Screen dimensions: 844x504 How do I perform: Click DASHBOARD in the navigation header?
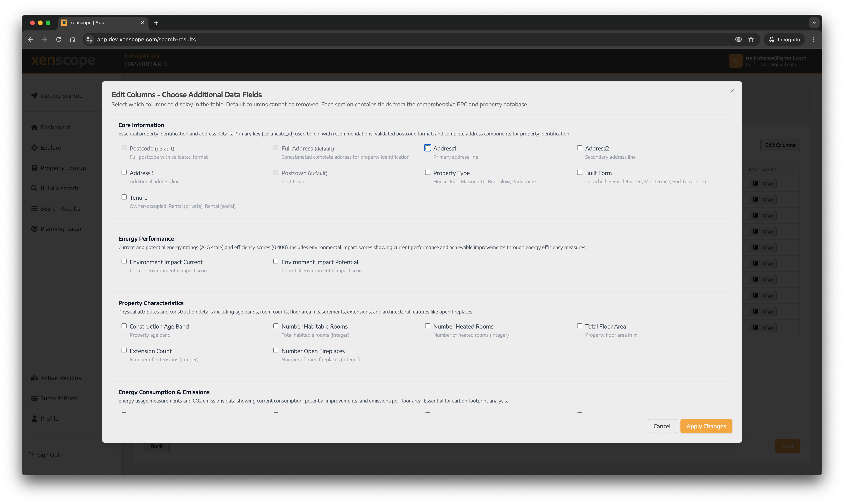[x=146, y=64]
